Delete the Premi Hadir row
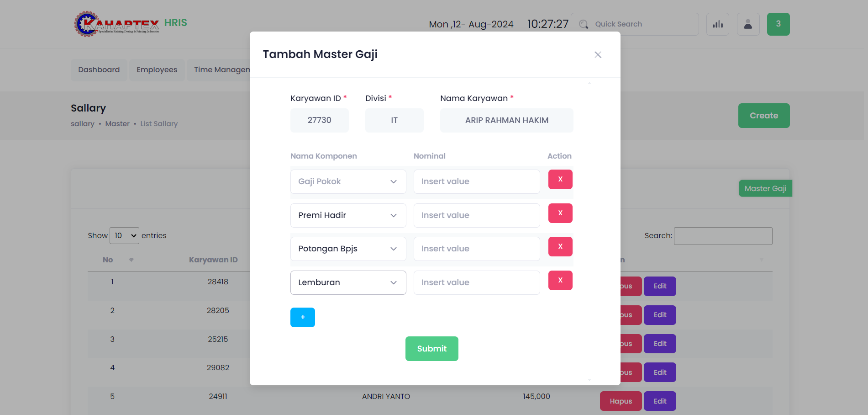 tap(560, 213)
